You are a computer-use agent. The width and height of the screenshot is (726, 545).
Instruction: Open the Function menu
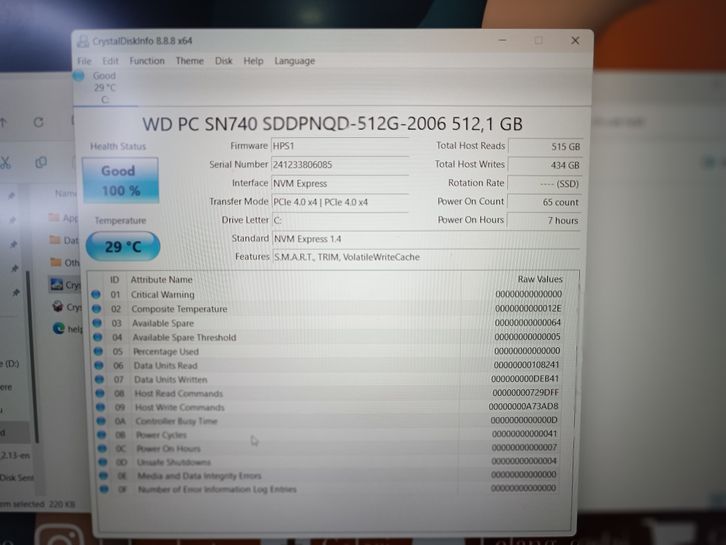pos(147,61)
